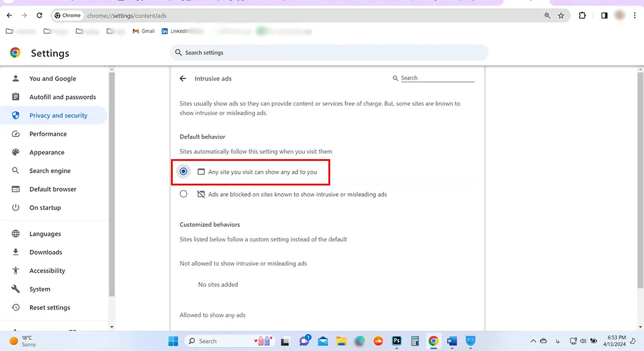
Task: Toggle the side panel icon
Action: (604, 16)
